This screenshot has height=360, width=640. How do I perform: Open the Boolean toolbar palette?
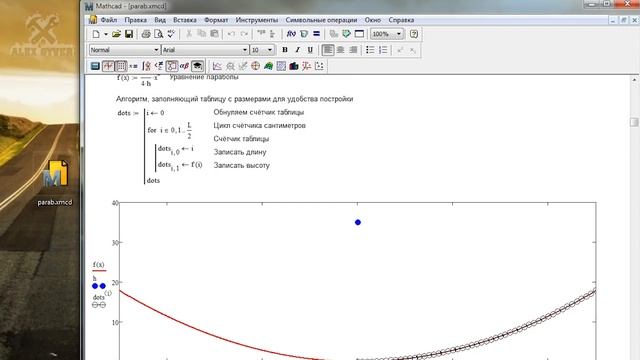point(159,66)
